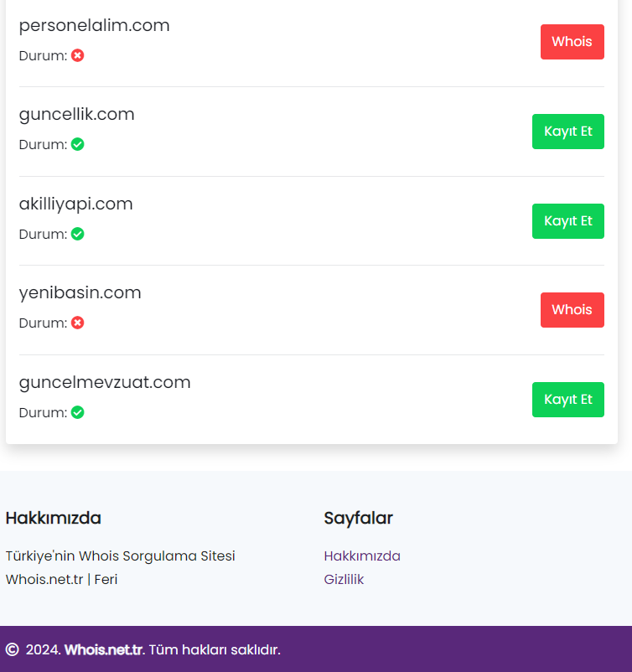Click Kayıt Et for guncelmevzuat.com
Image resolution: width=632 pixels, height=672 pixels.
(x=568, y=400)
